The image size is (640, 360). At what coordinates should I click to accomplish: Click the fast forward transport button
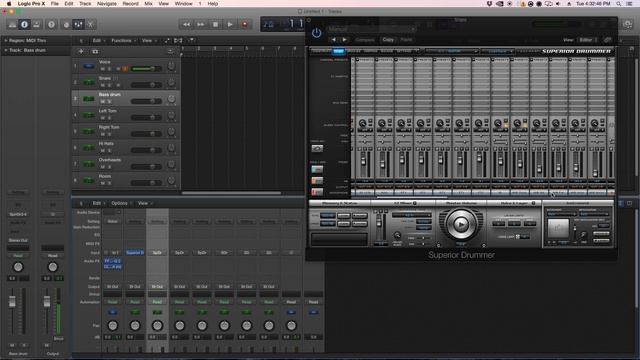click(201, 24)
